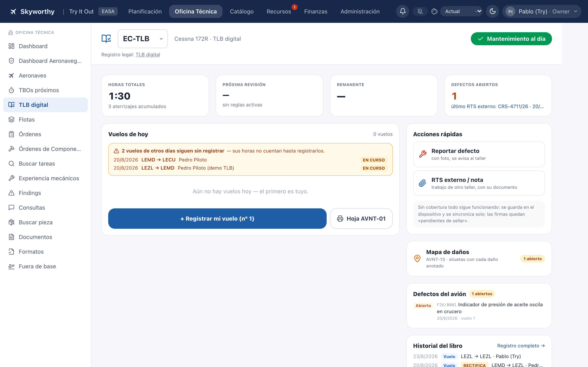Open the Registro completo link
The height and width of the screenshot is (367, 588).
[x=521, y=346]
